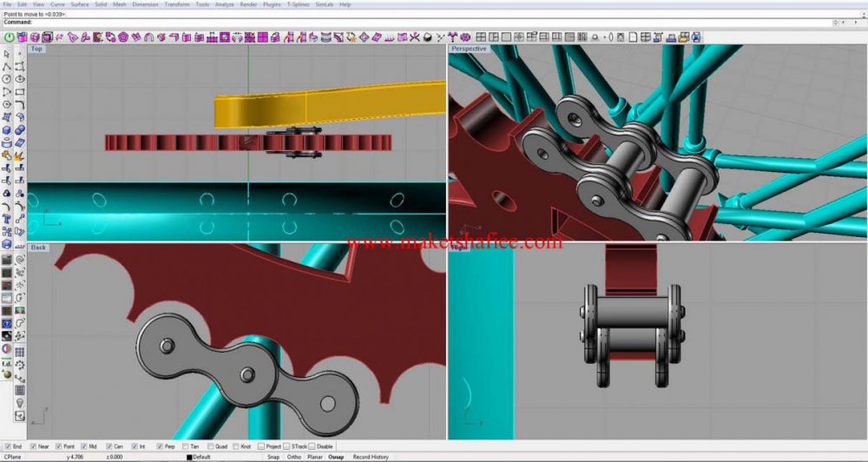Open the Surface menu

pyautogui.click(x=79, y=4)
